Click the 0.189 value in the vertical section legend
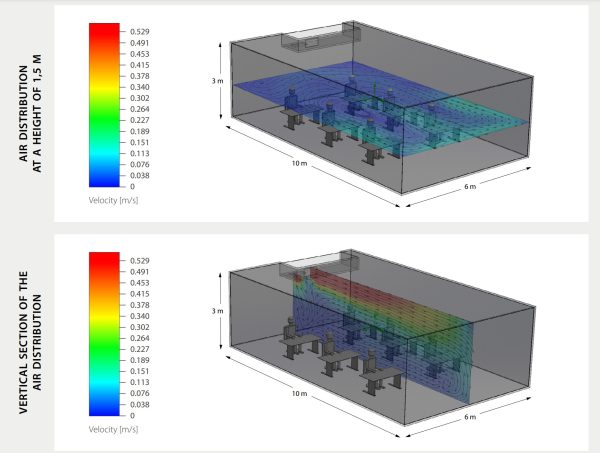 140,360
